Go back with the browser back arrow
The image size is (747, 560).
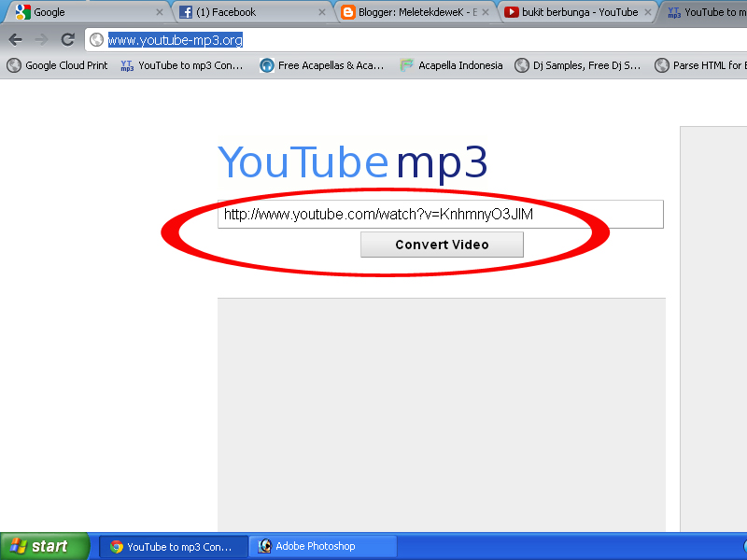click(x=15, y=39)
